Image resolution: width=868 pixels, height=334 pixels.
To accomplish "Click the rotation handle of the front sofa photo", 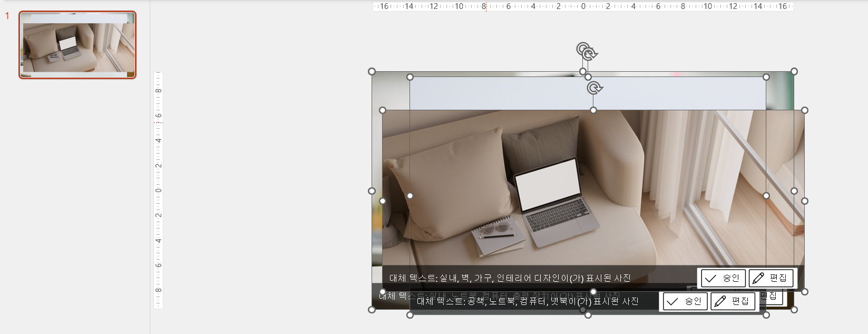I will tap(594, 88).
